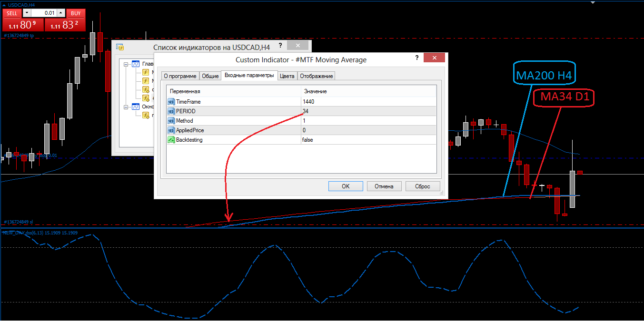644x321 pixels.
Task: Open help in the indicator list window
Action: point(280,46)
